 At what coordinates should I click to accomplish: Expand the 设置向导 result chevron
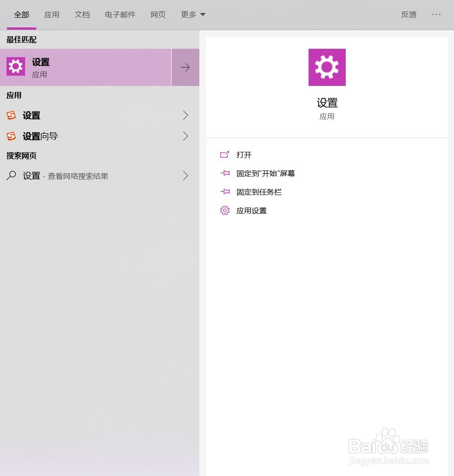tap(185, 136)
